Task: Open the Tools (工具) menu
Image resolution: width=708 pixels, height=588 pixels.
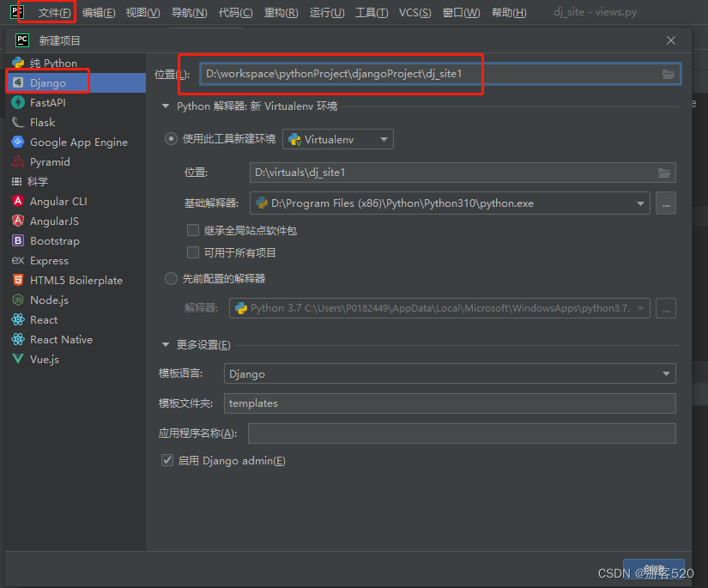Action: 372,12
